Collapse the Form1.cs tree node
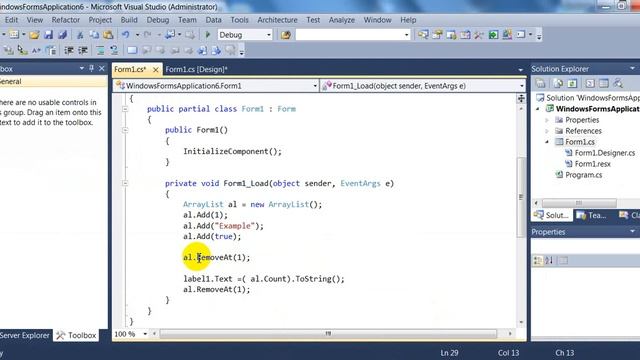Image resolution: width=640 pixels, height=360 pixels. point(547,142)
